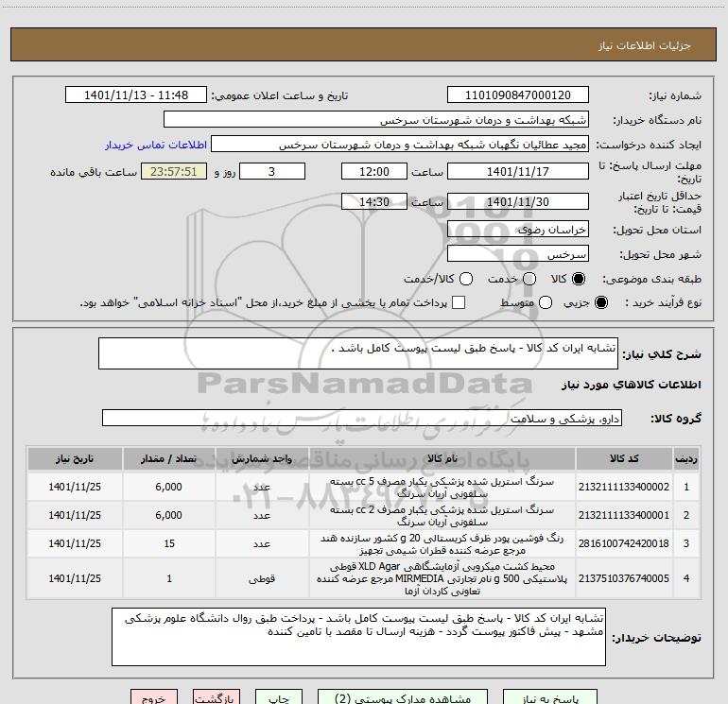Click product code 2816100742420018
This screenshot has height=704, width=728.
point(624,543)
